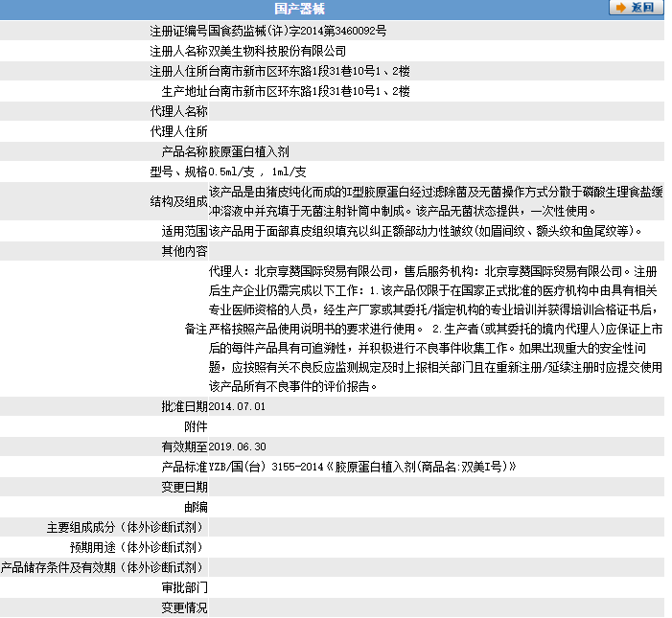The width and height of the screenshot is (672, 618).
Task: Click the 返回 back button
Action: click(636, 8)
